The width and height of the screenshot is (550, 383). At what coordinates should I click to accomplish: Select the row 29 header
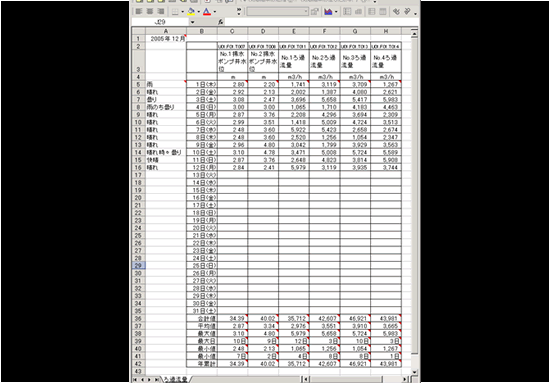click(138, 265)
